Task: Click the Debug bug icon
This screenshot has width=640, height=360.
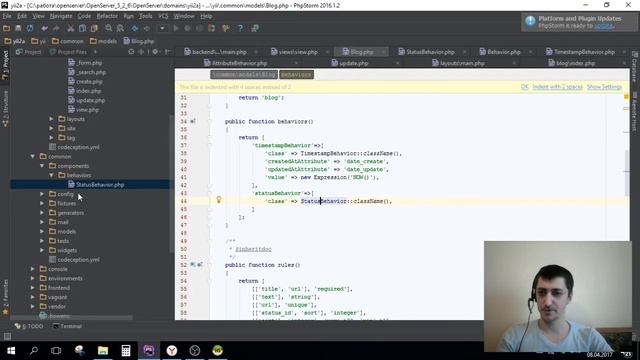Action: [x=187, y=28]
